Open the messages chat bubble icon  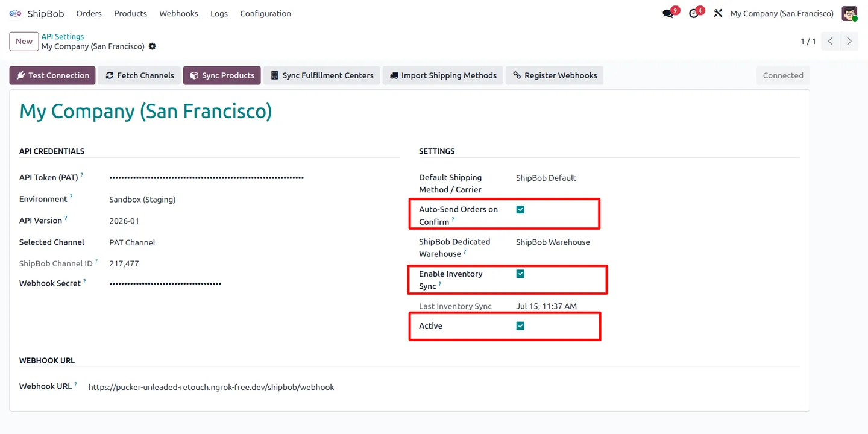(668, 13)
